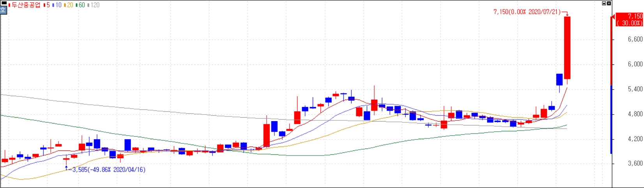Image resolution: width=644 pixels, height=188 pixels.
Task: Click the low annotation 3,585(-49.86% 2020/04/16)
Action: point(109,170)
